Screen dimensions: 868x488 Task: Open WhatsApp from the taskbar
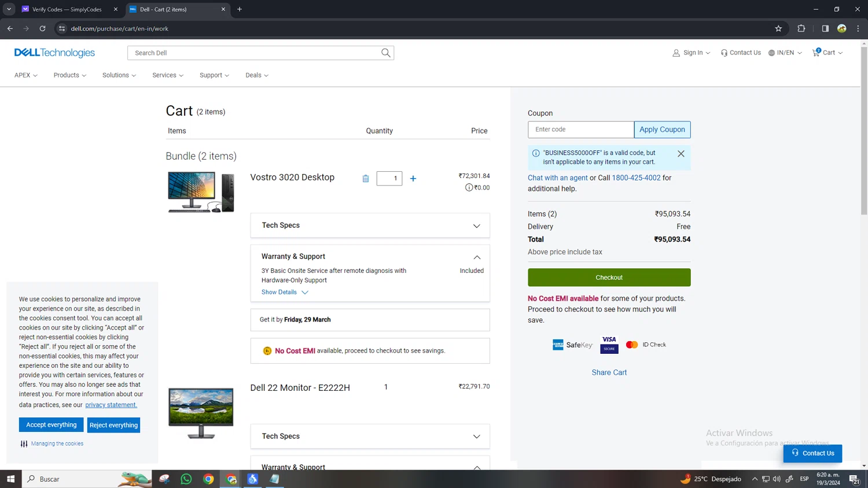186,479
